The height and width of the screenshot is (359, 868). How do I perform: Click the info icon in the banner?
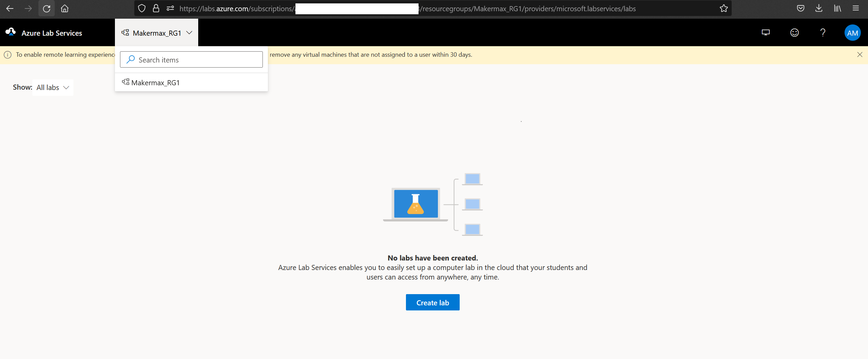pyautogui.click(x=7, y=55)
